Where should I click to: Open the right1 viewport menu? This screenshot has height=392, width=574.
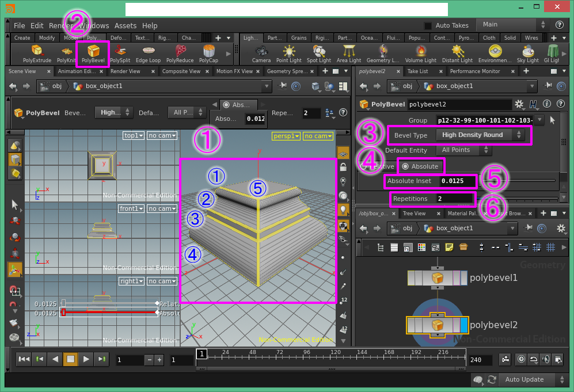click(x=131, y=281)
